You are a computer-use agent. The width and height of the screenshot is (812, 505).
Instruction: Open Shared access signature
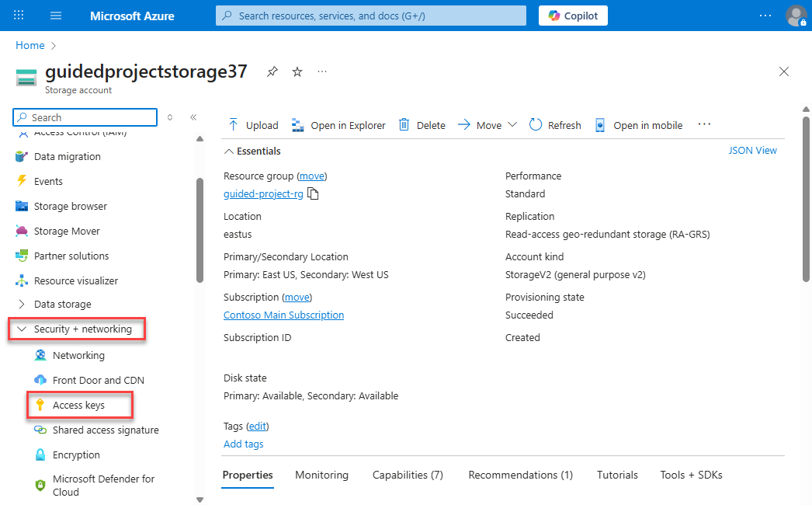(x=96, y=430)
